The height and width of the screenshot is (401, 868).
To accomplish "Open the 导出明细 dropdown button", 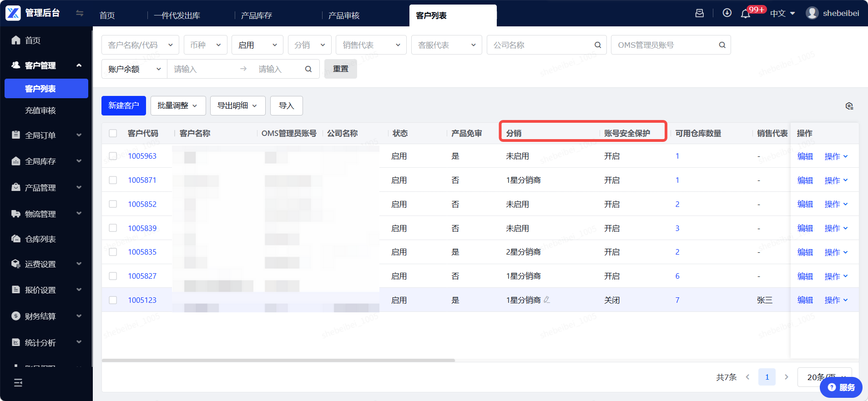I will 237,105.
